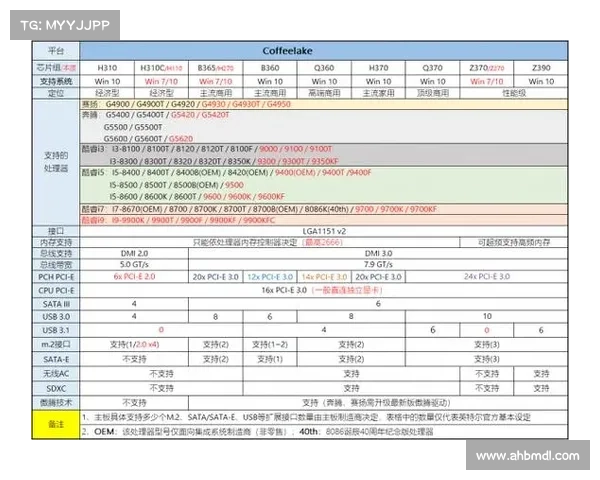Click the 支持(1~2) m.2 cell
Screen dimensions: 600x480
[x=270, y=344]
